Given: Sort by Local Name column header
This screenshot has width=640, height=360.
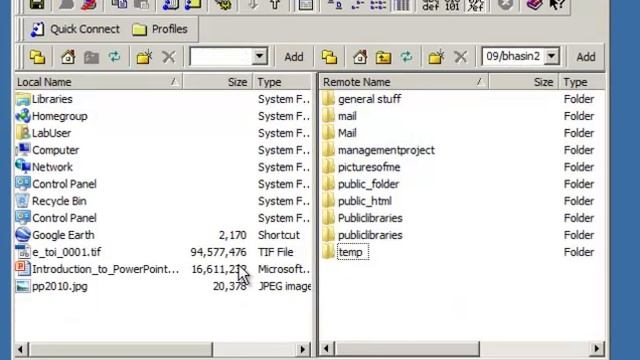Looking at the screenshot, I should 98,82.
